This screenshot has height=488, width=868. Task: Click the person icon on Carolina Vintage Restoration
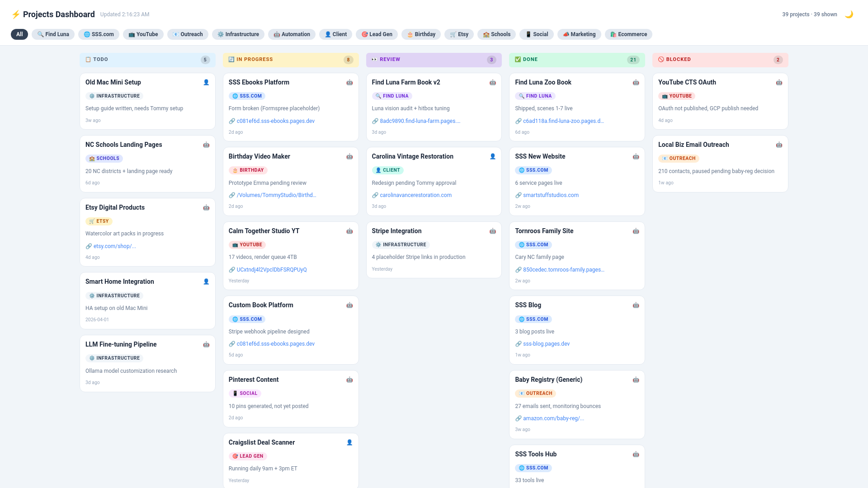pos(493,156)
